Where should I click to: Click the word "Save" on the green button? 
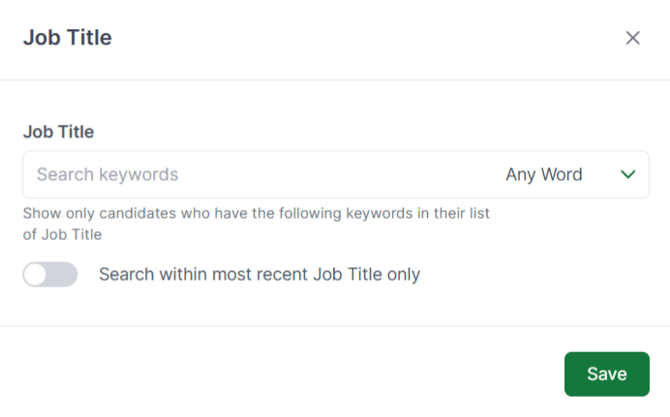606,374
